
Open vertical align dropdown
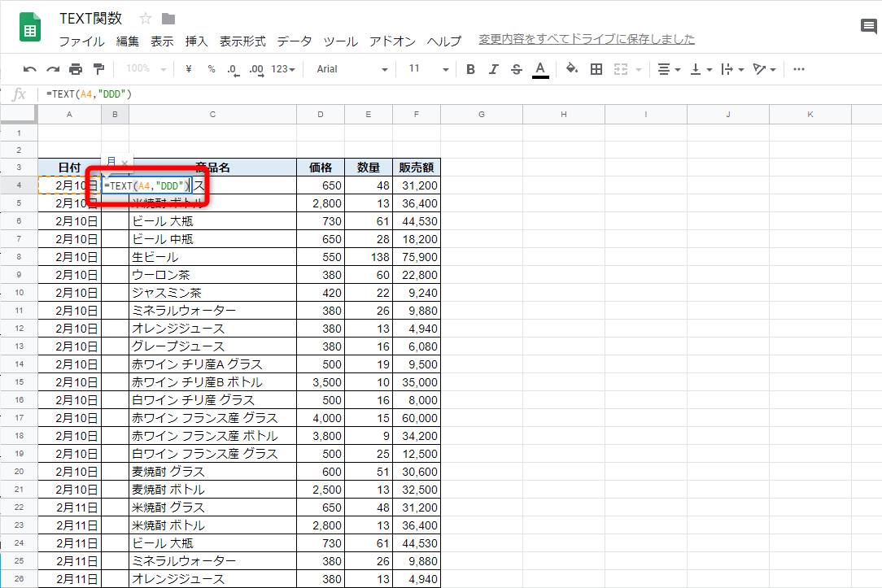tap(701, 69)
